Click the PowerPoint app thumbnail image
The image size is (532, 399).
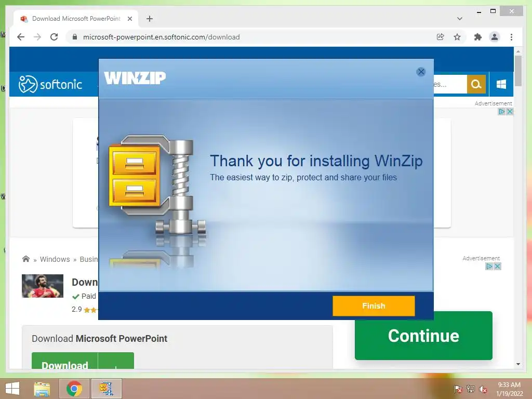pyautogui.click(x=43, y=286)
